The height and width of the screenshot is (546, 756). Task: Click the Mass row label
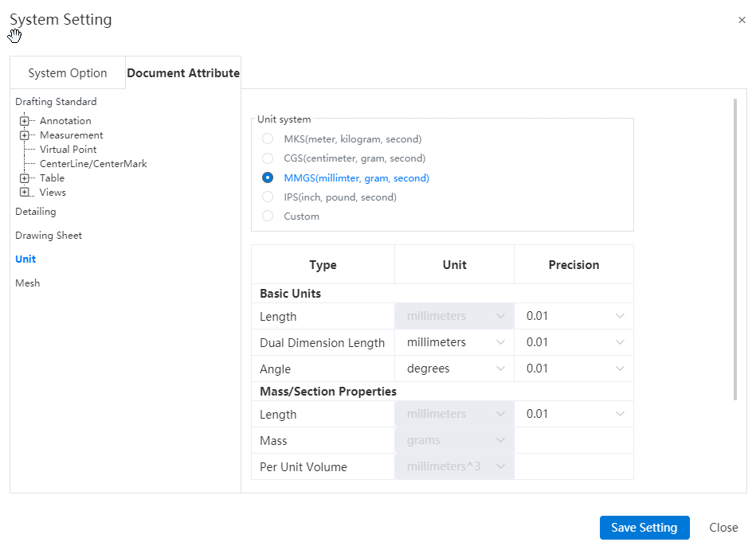point(273,441)
